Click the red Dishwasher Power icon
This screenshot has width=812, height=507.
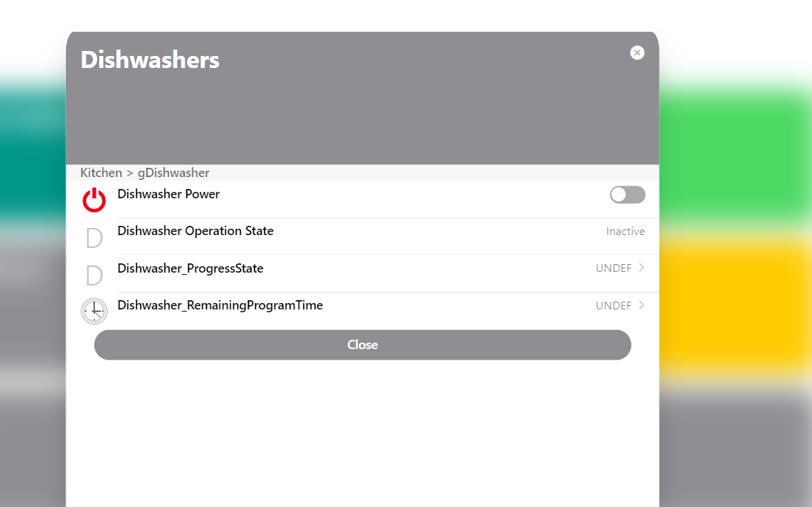click(x=94, y=200)
